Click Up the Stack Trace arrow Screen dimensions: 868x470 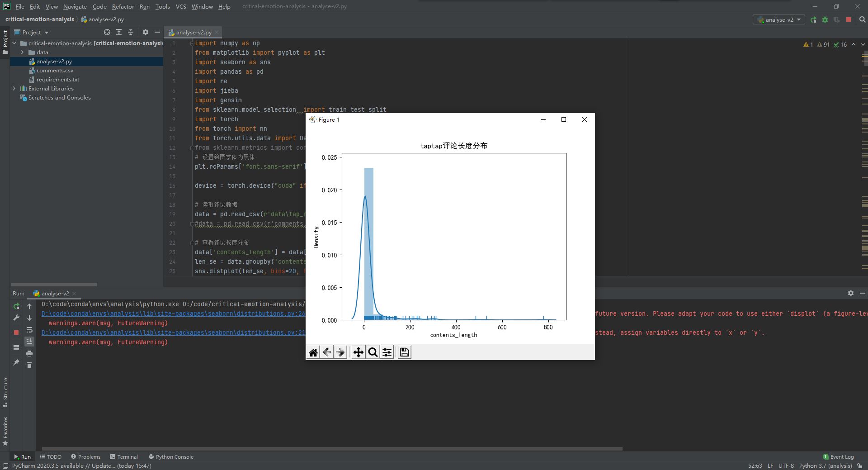click(29, 306)
